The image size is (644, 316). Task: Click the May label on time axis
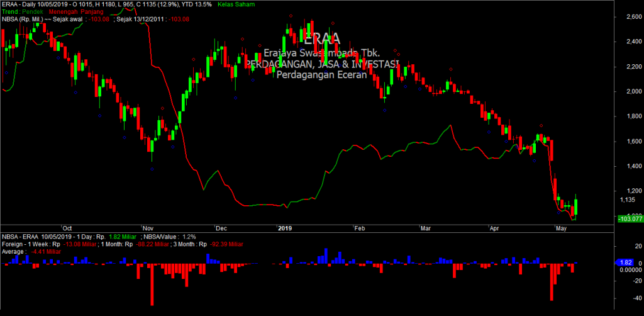click(x=562, y=228)
